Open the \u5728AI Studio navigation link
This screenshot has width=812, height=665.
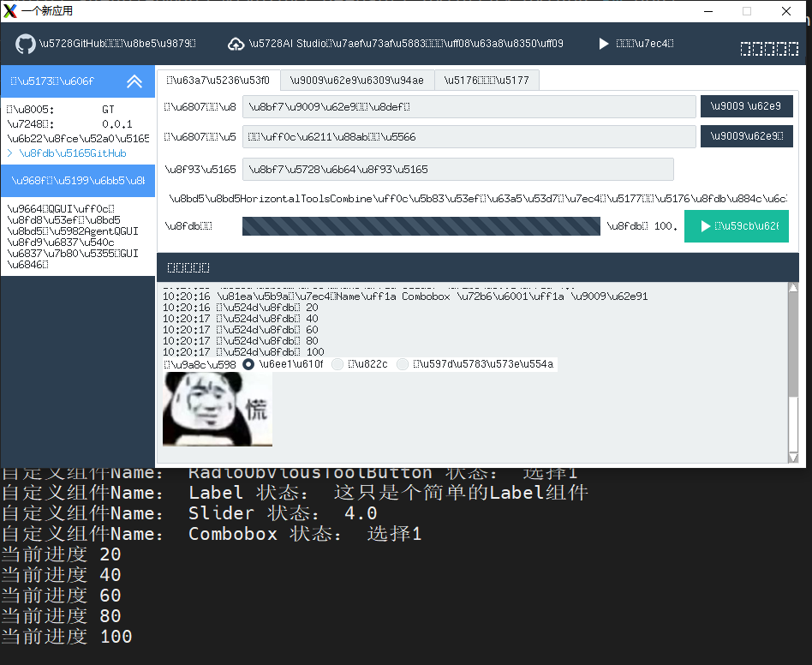(x=396, y=44)
